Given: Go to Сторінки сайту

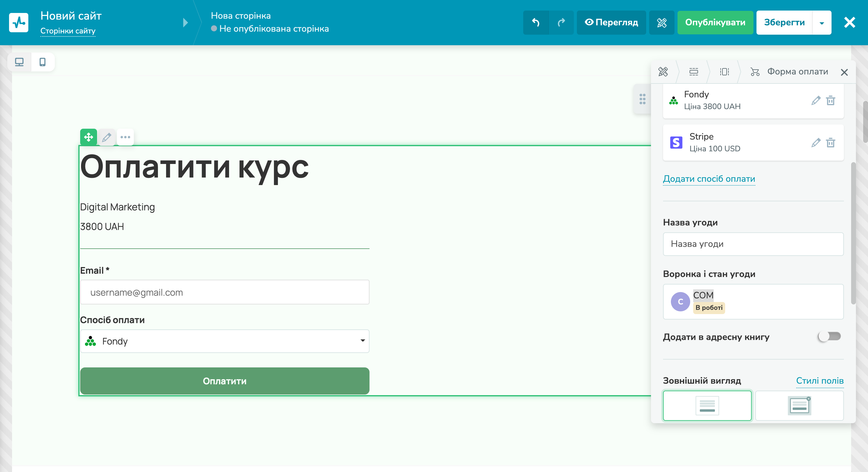Looking at the screenshot, I should 68,31.
